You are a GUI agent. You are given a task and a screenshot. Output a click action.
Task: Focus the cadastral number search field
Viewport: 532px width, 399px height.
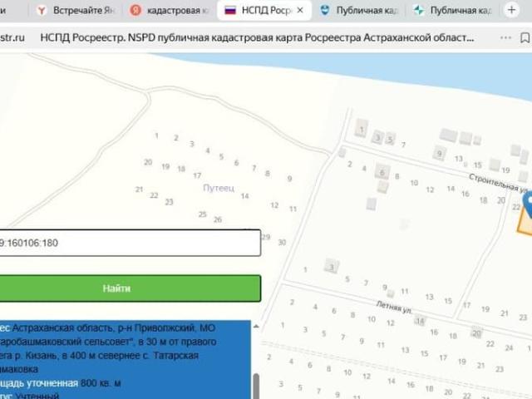(x=130, y=243)
